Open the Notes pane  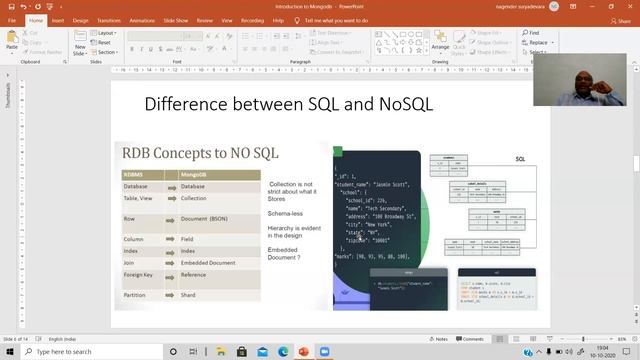tap(438, 339)
